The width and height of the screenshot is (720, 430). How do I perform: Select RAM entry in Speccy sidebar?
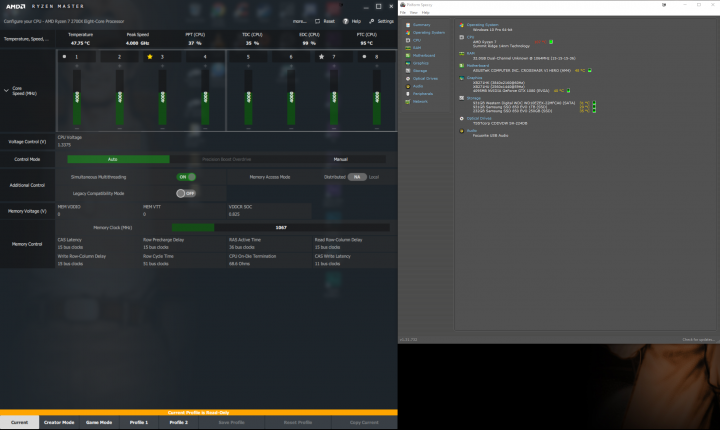point(416,48)
